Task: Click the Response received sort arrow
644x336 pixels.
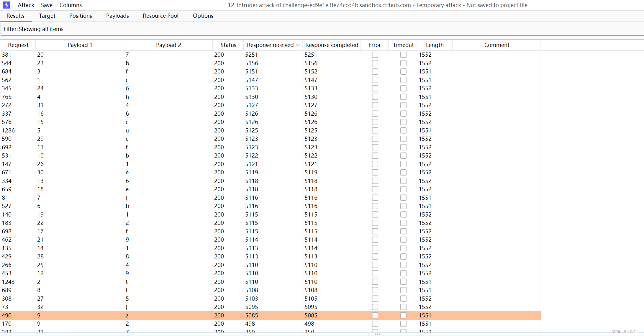Action: 298,45
